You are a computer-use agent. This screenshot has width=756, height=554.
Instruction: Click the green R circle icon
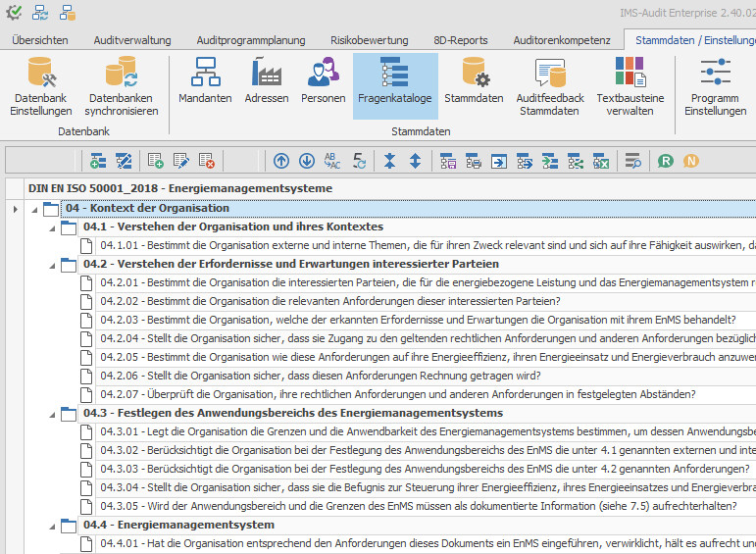(x=666, y=161)
